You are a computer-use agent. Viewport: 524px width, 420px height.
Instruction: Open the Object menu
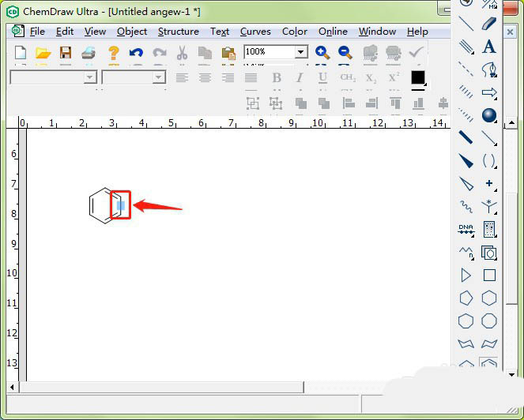pyautogui.click(x=132, y=32)
